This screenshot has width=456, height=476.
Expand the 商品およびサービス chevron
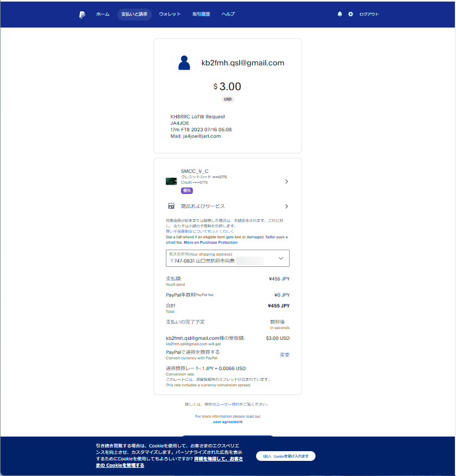(x=286, y=206)
